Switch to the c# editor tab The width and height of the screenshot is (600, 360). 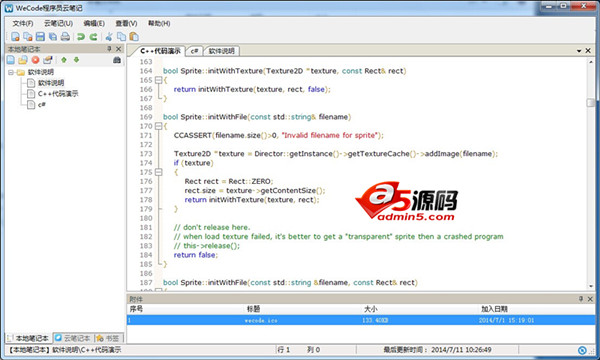coord(194,51)
